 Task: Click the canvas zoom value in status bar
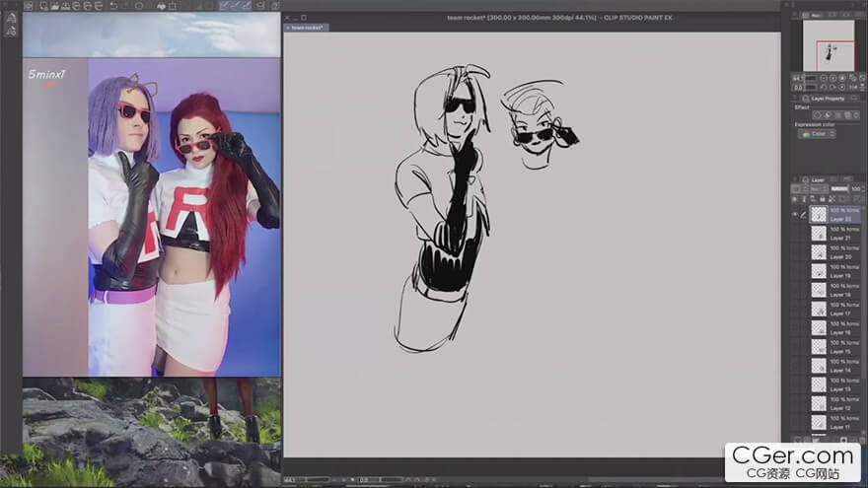point(290,480)
